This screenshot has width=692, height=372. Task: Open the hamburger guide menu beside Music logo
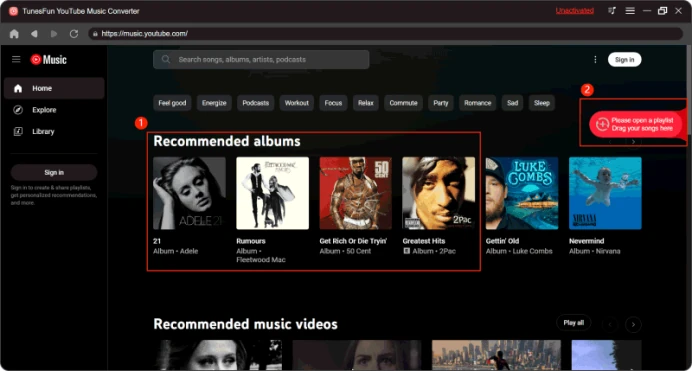[16, 59]
